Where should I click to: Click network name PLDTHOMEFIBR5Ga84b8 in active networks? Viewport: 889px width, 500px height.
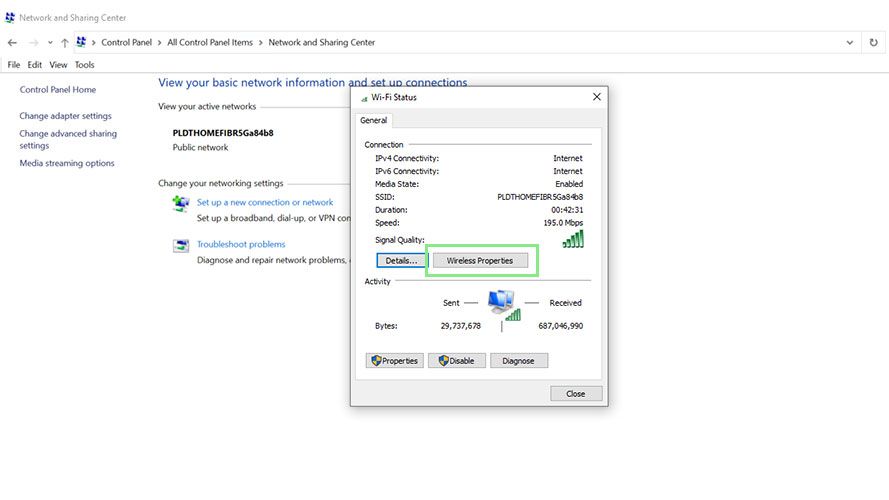223,133
